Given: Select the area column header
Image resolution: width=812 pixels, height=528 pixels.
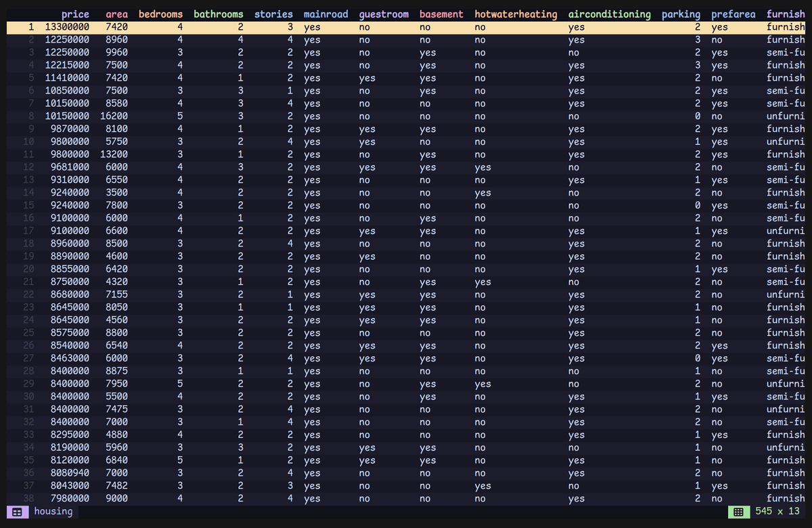Looking at the screenshot, I should (117, 14).
